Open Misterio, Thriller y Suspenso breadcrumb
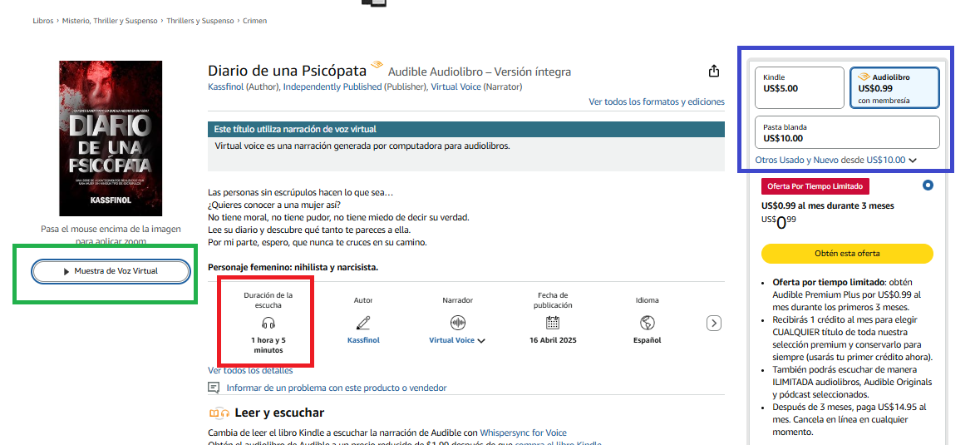The width and height of the screenshot is (980, 445). 110,21
